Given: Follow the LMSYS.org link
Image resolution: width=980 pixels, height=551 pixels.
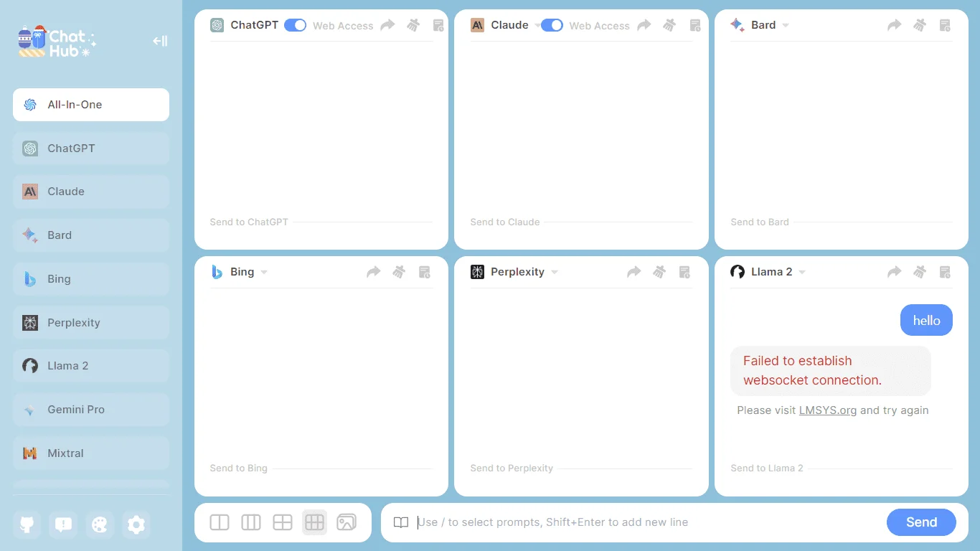Looking at the screenshot, I should coord(828,410).
